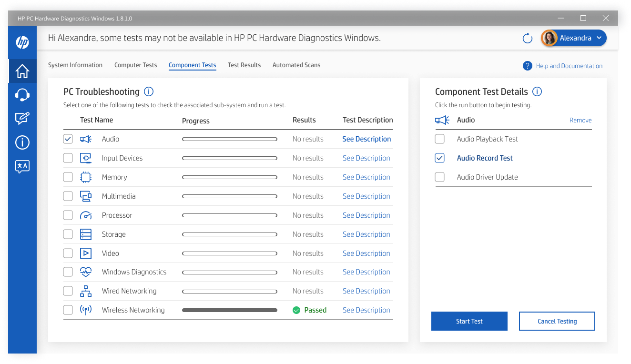Switch to System Information tab

[75, 65]
